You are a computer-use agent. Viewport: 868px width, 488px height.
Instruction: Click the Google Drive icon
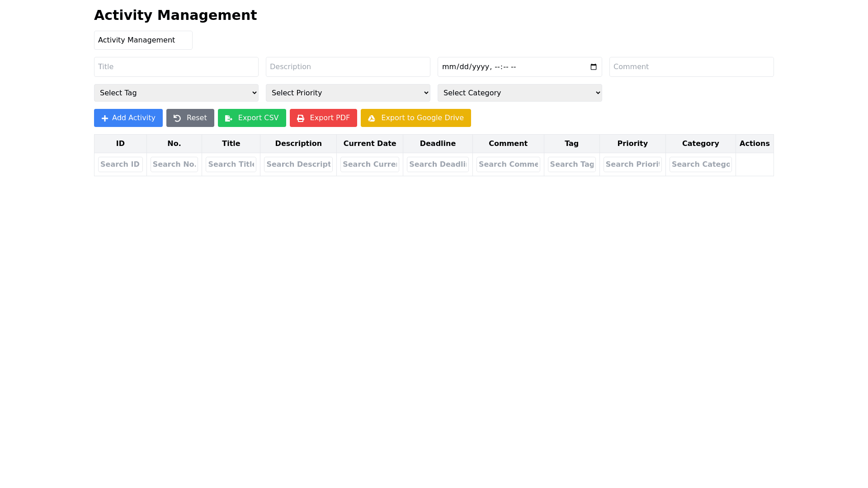372,118
